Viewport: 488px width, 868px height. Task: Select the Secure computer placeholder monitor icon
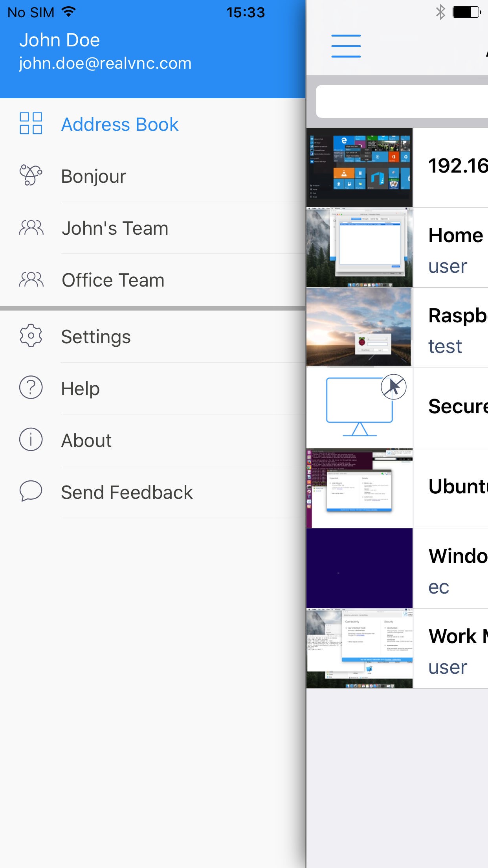(360, 408)
